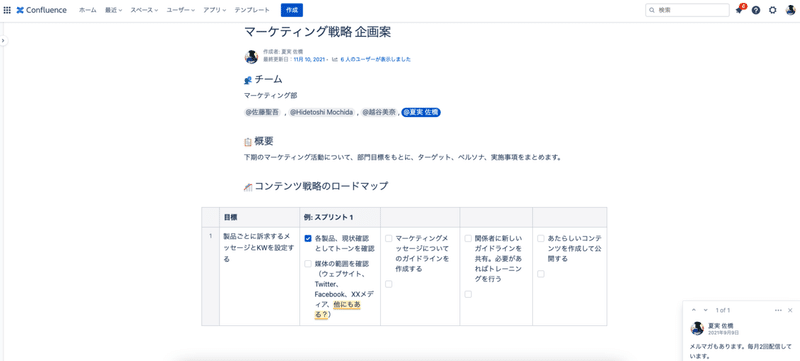Check the empty task below the マーケティングメッセージ task

pos(389,284)
